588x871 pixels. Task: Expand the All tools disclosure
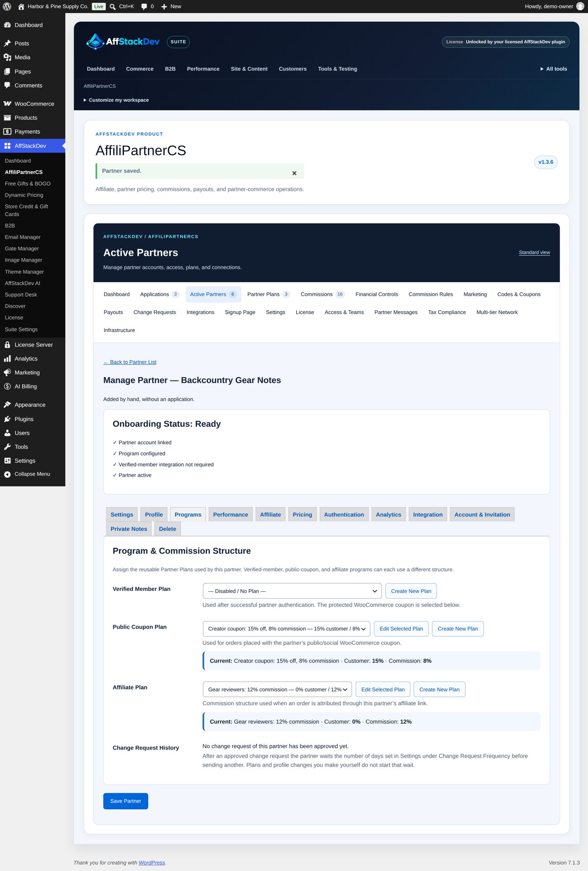pyautogui.click(x=554, y=69)
